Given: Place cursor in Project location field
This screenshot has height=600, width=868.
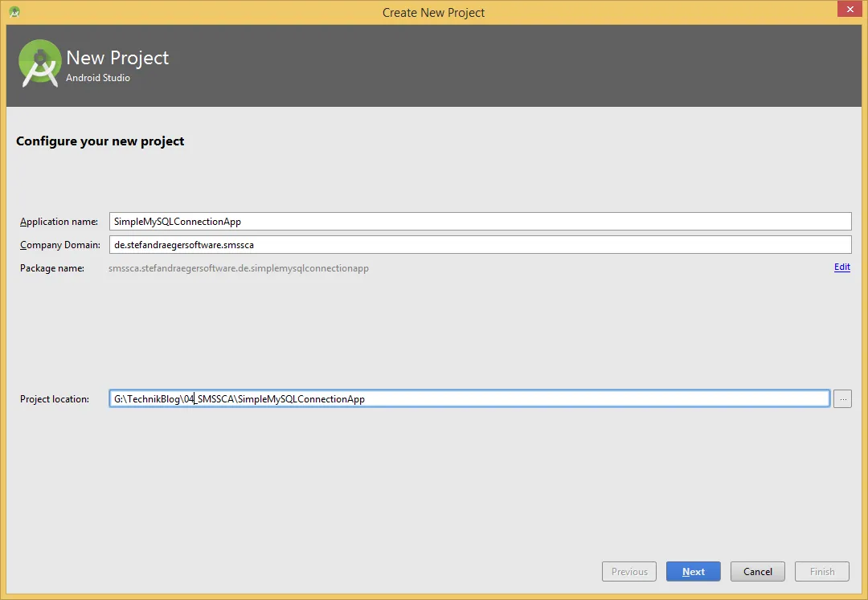Looking at the screenshot, I should click(469, 399).
